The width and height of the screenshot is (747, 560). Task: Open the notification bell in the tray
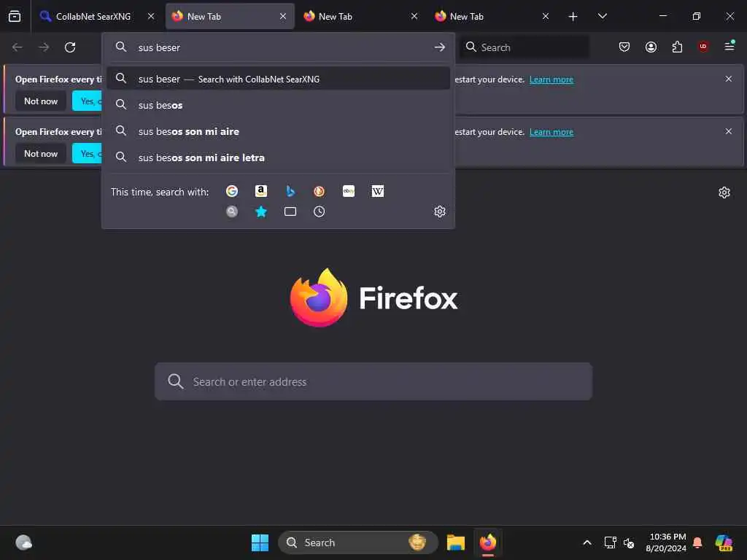pos(697,542)
